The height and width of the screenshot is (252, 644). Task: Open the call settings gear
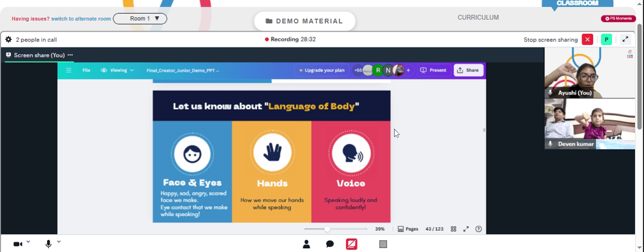8,40
